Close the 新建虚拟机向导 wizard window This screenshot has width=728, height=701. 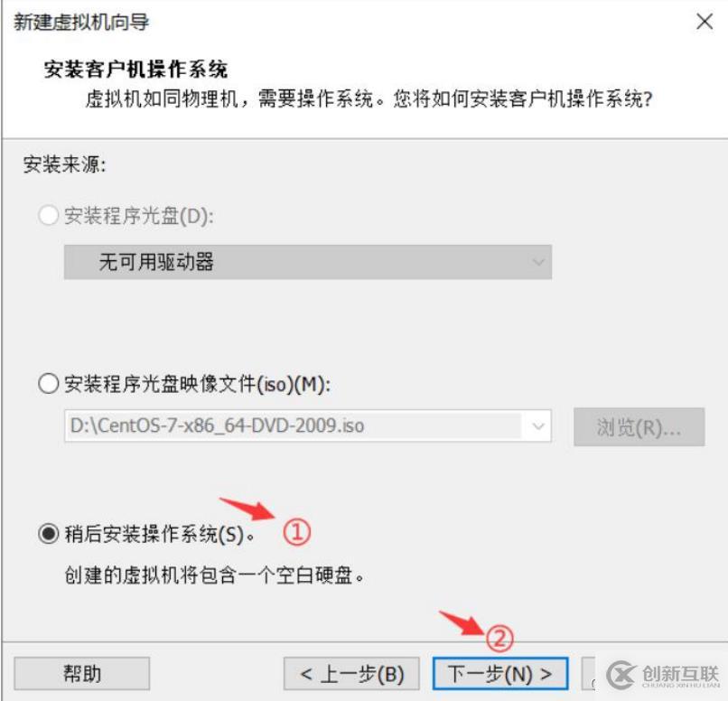coord(705,22)
